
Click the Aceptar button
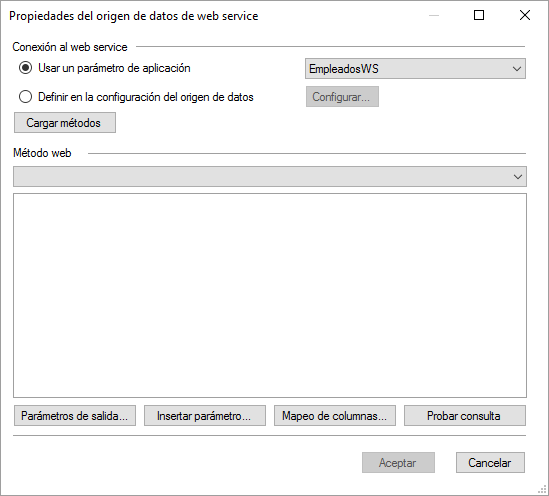click(398, 463)
